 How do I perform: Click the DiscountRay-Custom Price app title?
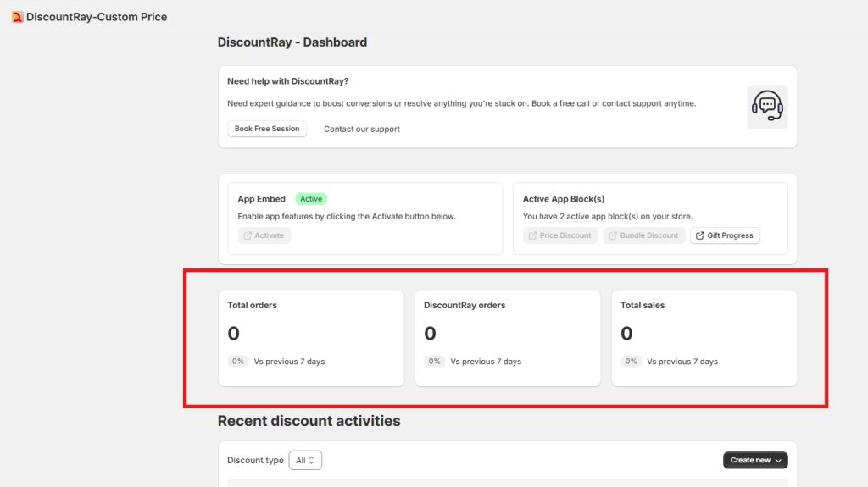pyautogui.click(x=97, y=17)
